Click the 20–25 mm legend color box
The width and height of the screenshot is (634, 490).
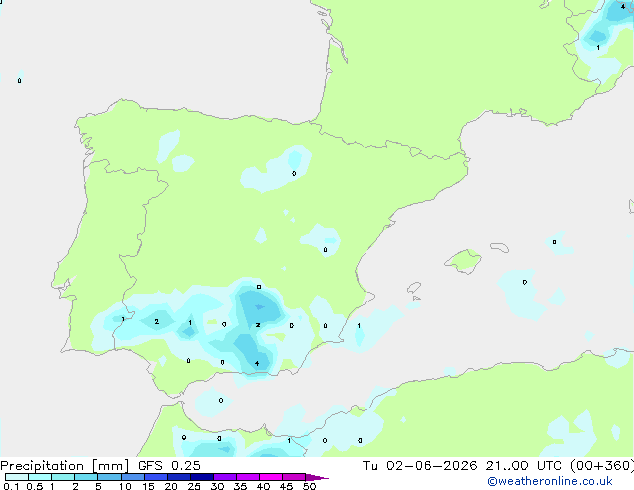click(x=178, y=477)
